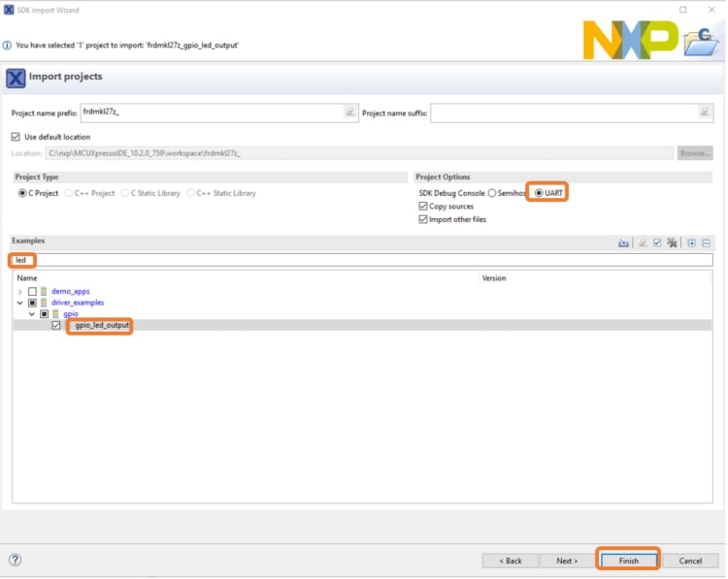Click the clear icon in Project name prefix
728x579 pixels.
point(349,113)
